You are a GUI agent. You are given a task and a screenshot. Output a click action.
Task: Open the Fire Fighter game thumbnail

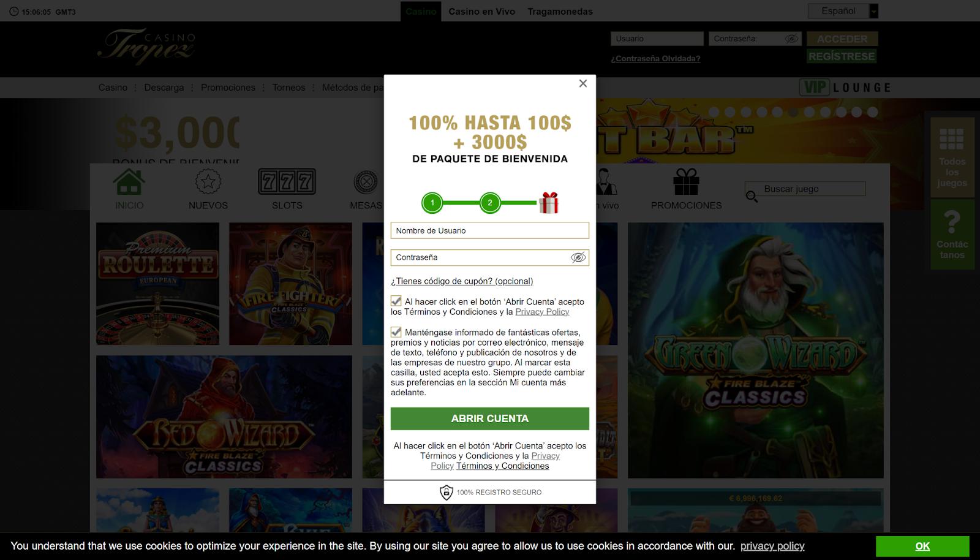pos(290,284)
